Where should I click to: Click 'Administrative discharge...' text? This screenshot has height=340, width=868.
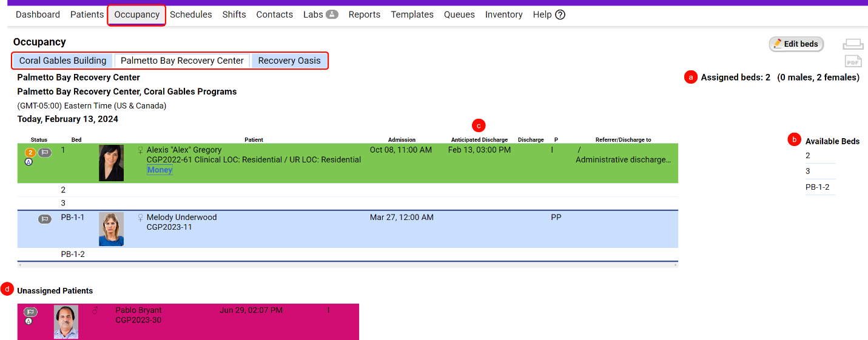[623, 160]
